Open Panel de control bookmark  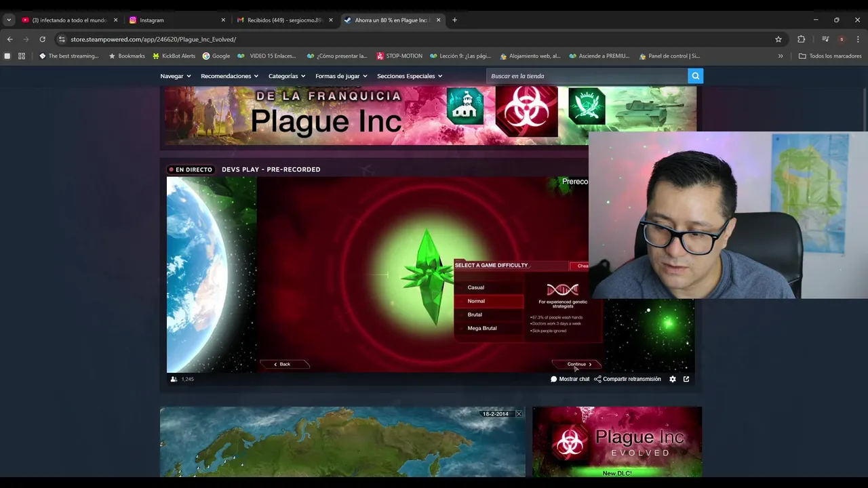(x=670, y=56)
